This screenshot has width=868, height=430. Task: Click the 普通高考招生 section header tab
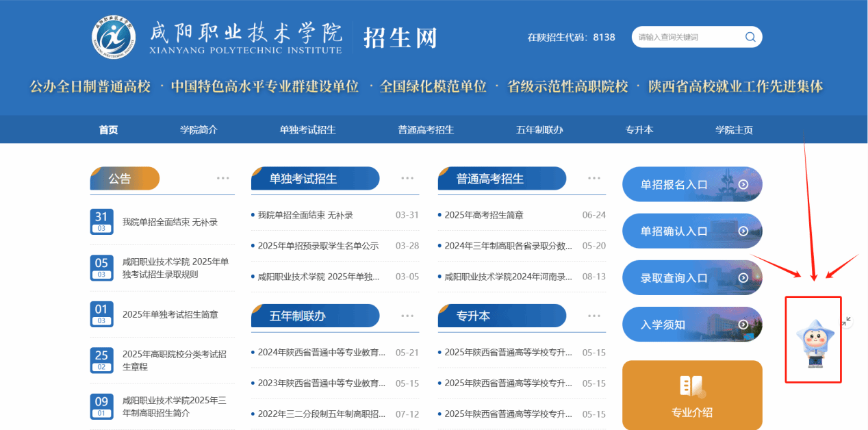pos(502,179)
